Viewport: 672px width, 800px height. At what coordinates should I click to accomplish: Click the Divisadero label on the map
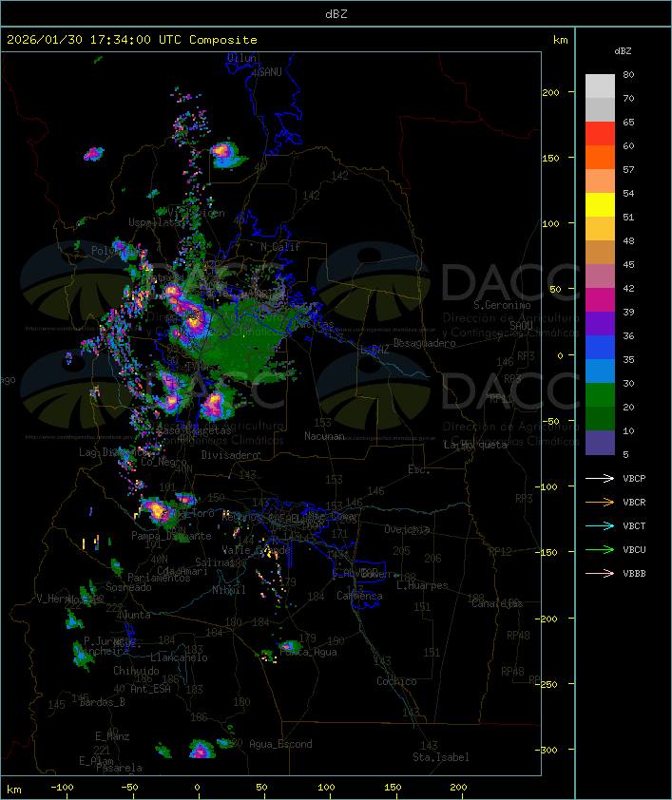(230, 455)
